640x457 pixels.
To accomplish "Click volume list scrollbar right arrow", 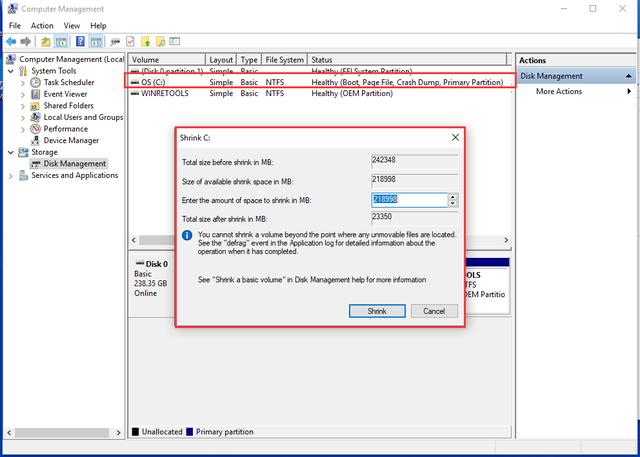I will pos(506,240).
